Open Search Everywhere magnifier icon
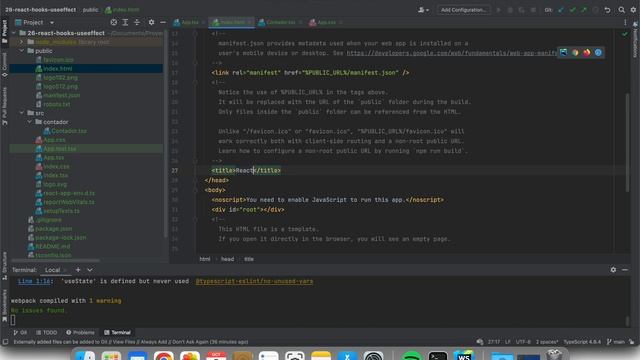 coord(621,10)
